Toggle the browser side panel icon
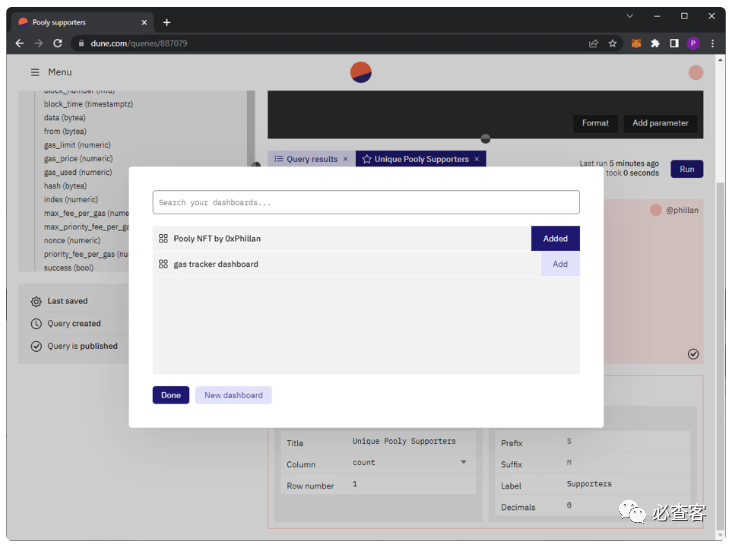The image size is (730, 545). [674, 43]
